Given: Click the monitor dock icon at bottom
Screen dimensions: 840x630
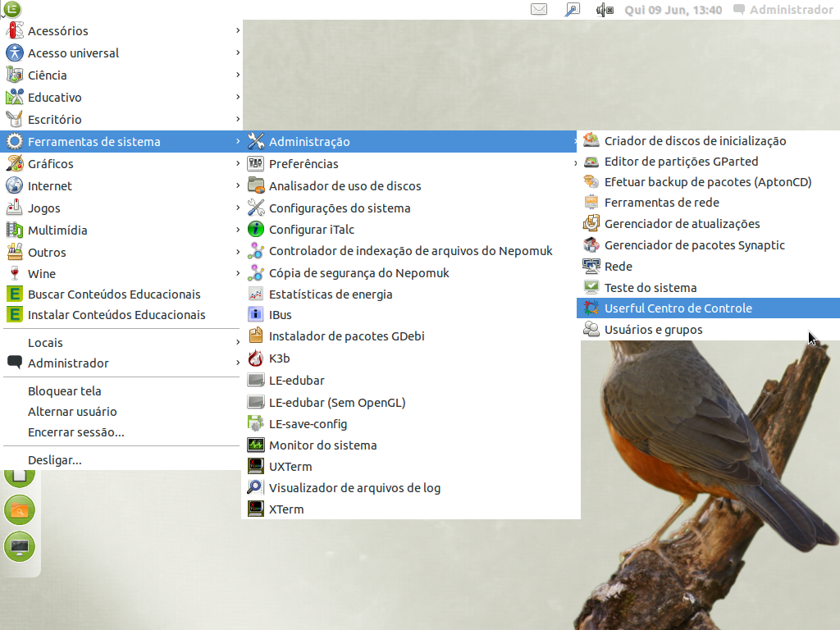Looking at the screenshot, I should click(20, 546).
